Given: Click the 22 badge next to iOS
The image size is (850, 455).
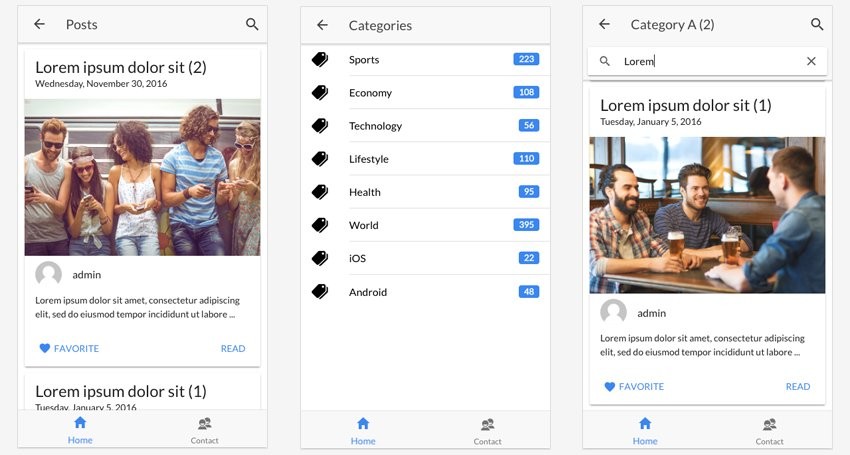Looking at the screenshot, I should point(529,258).
